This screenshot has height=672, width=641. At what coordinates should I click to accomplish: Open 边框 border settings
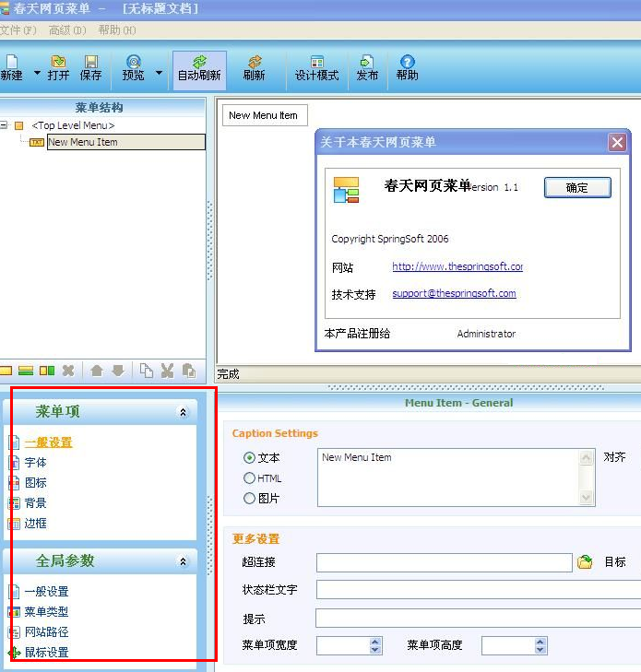36,524
